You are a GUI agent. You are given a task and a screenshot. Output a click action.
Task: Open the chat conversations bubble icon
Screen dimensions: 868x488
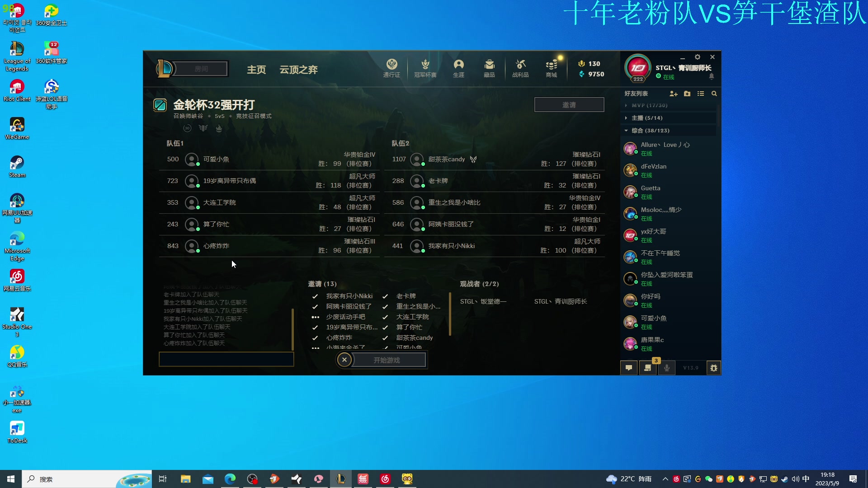(x=628, y=368)
